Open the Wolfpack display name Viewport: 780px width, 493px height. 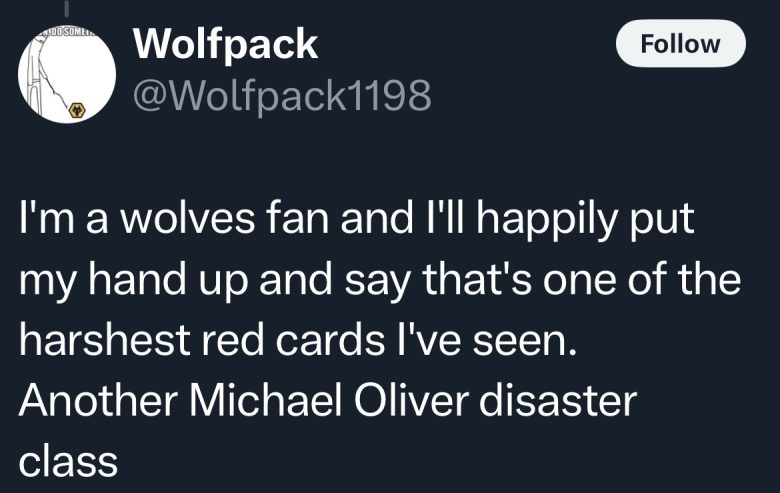225,44
